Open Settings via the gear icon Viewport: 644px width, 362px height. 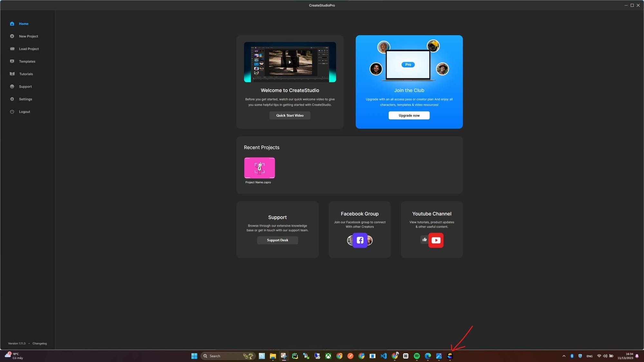pyautogui.click(x=12, y=99)
